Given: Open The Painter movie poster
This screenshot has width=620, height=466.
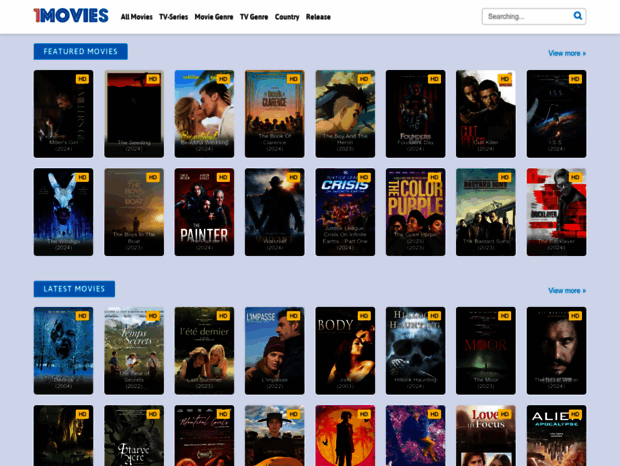Looking at the screenshot, I should click(x=204, y=212).
